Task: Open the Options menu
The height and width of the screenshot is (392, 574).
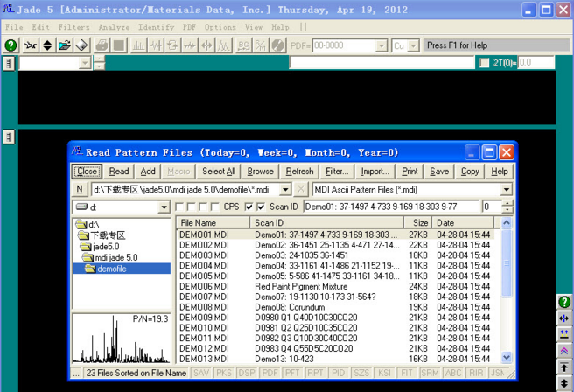Action: tap(220, 27)
